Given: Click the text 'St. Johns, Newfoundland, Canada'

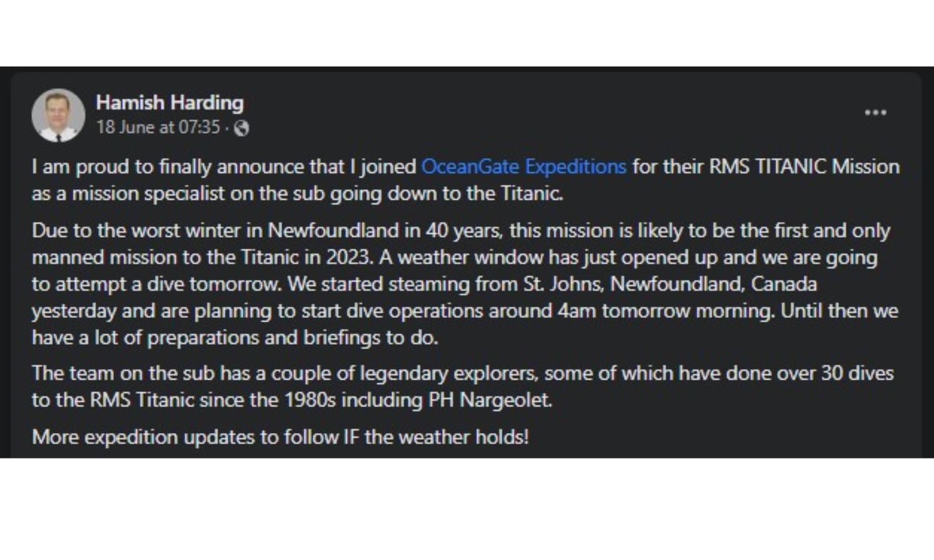Looking at the screenshot, I should tap(669, 284).
